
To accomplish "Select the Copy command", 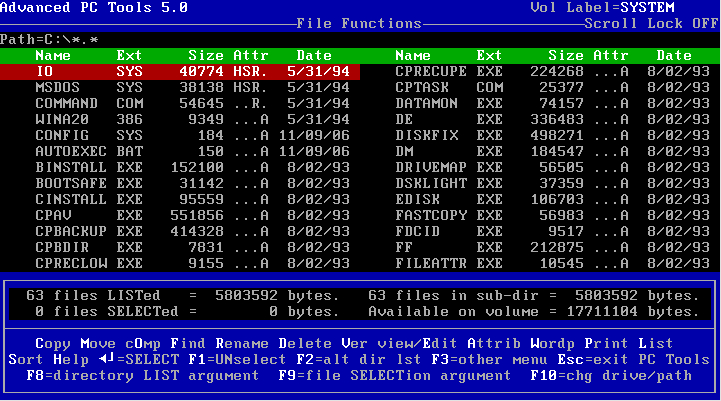I will point(53,344).
